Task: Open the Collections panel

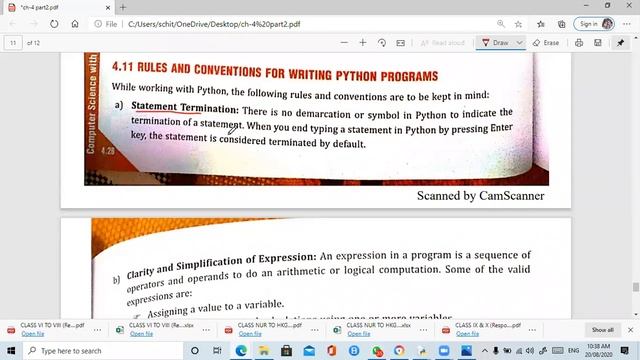Action: 562,24
